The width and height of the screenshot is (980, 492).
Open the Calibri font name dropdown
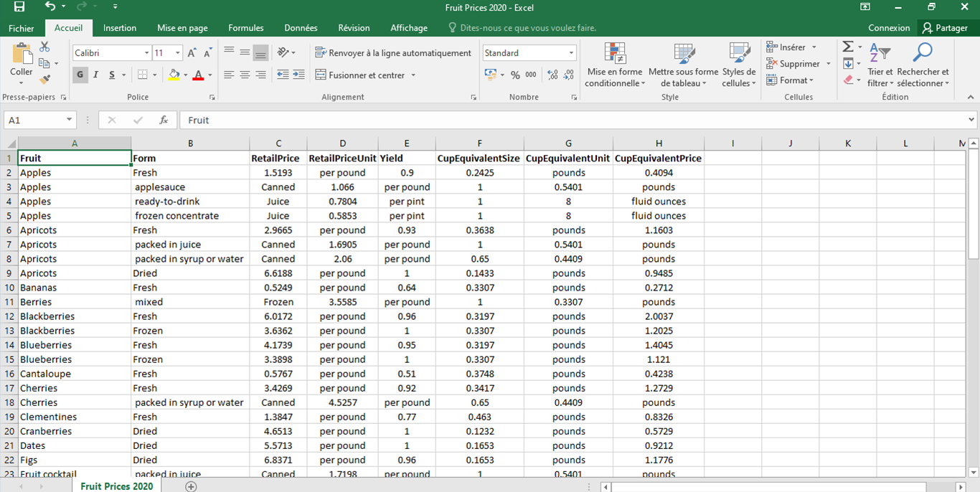point(147,53)
